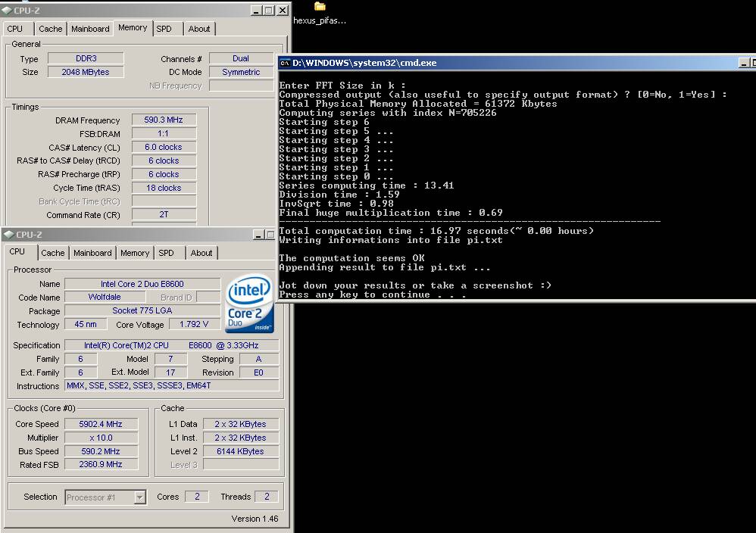Click the Technology 45 nm value
756x533 pixels.
tap(86, 324)
